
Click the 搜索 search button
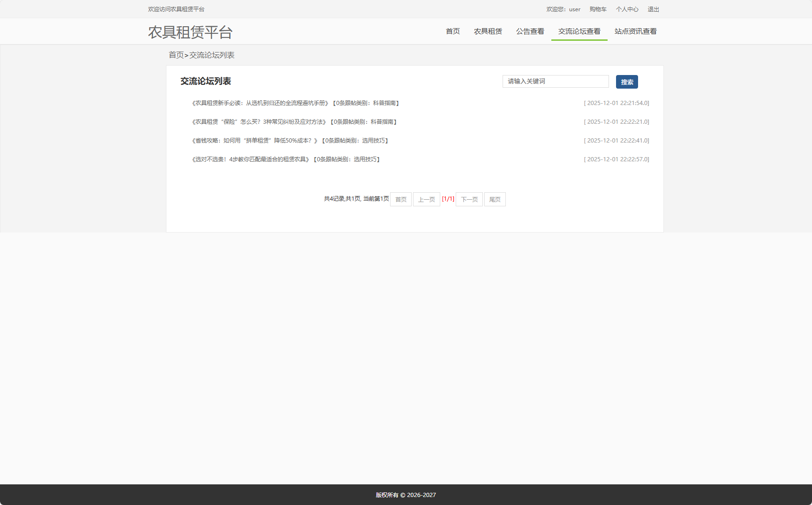(627, 82)
